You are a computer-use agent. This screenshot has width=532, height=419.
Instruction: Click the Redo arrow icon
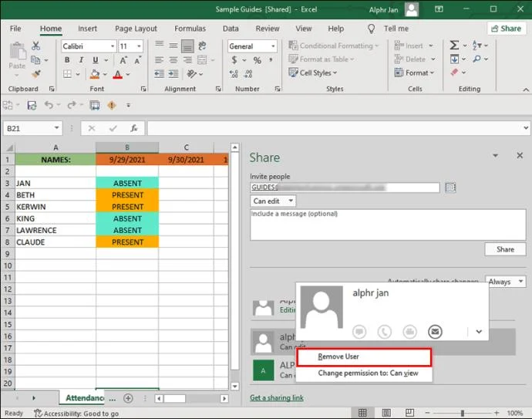(72, 105)
